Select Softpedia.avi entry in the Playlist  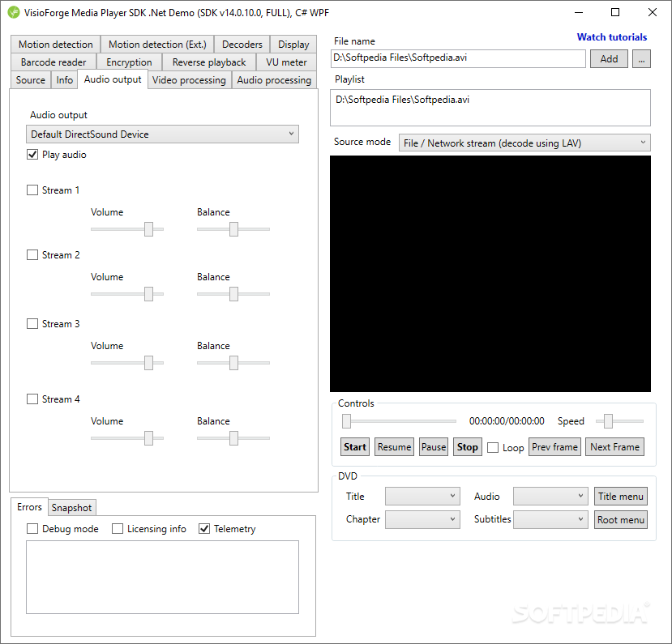click(x=402, y=100)
